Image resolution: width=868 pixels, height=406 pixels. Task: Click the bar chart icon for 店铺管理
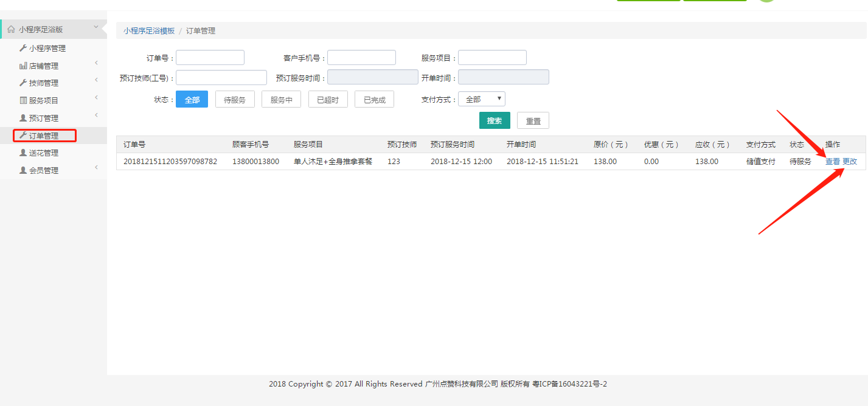tap(23, 66)
